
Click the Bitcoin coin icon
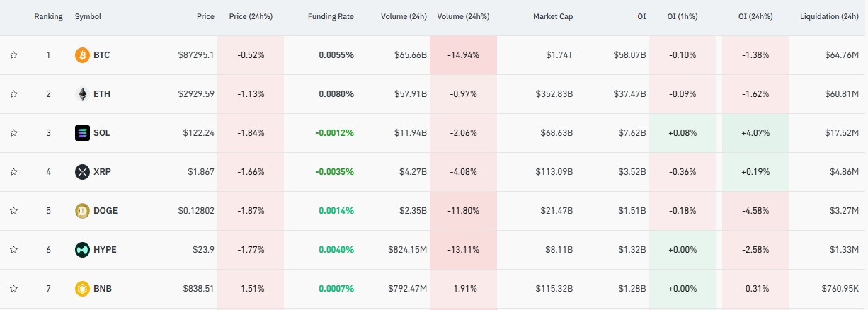click(x=82, y=55)
